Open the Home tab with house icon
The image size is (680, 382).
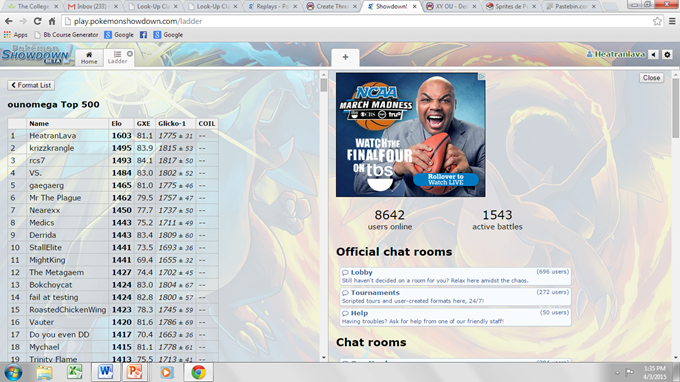[89, 58]
